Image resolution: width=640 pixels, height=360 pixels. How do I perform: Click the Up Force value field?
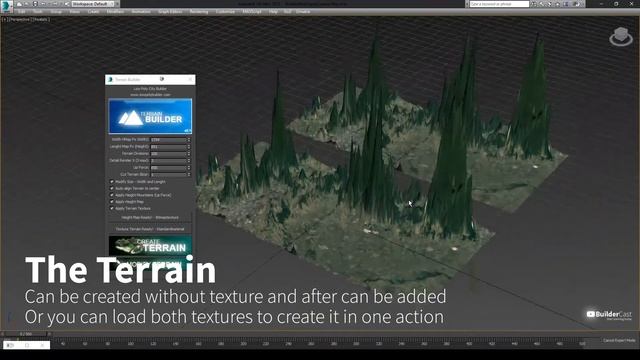(x=169, y=167)
